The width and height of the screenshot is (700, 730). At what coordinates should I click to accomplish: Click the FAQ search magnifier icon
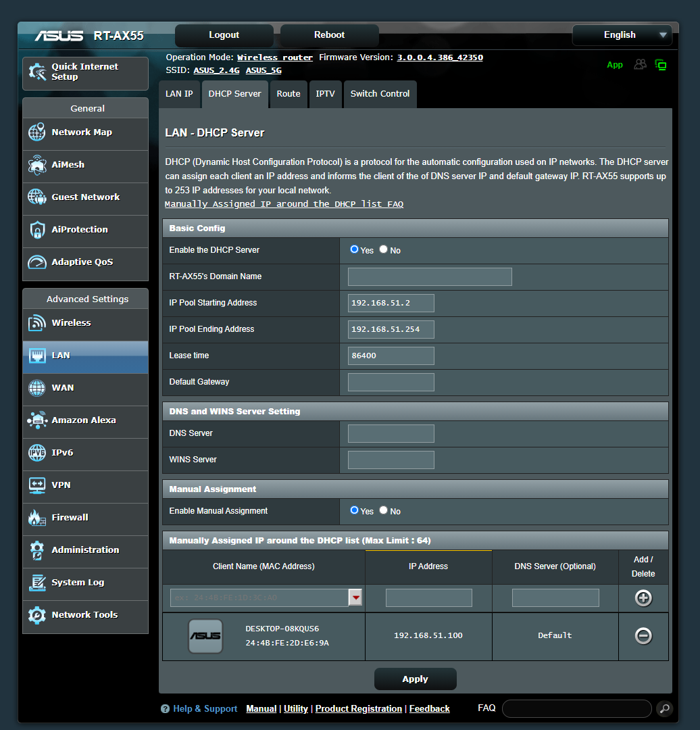pyautogui.click(x=665, y=708)
